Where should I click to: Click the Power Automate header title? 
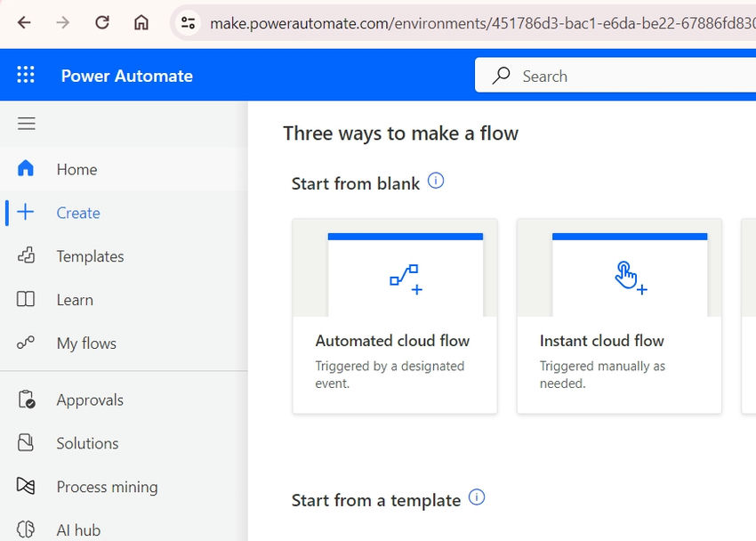(127, 77)
